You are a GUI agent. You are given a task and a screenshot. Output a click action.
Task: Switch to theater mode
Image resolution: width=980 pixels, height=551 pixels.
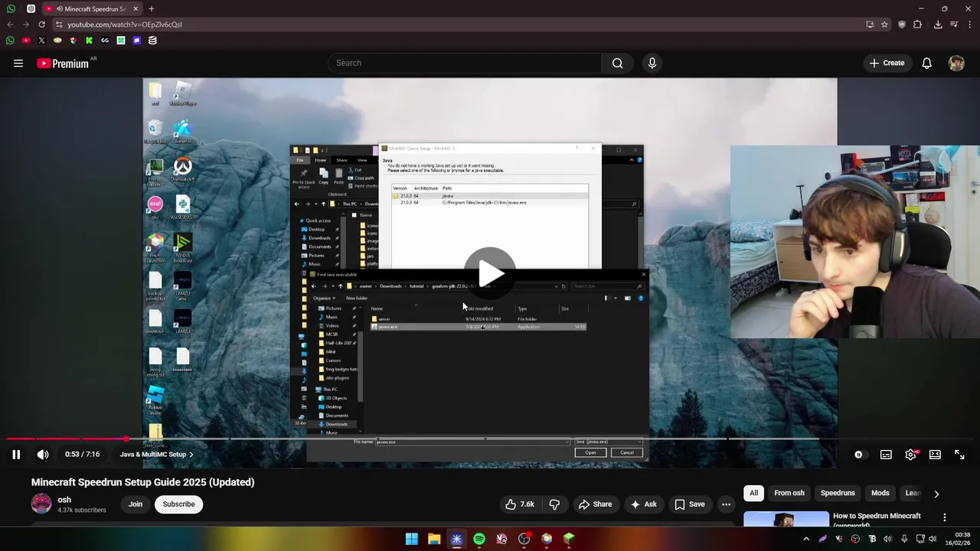tap(935, 455)
